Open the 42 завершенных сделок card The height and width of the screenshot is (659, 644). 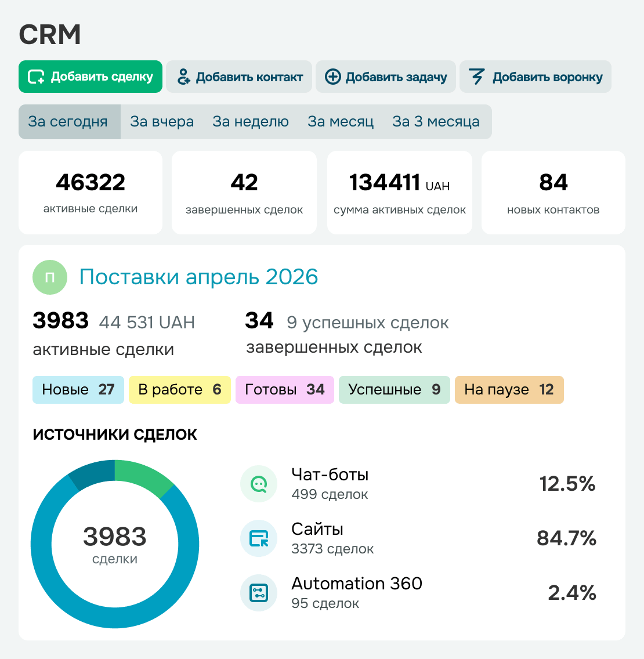244,193
